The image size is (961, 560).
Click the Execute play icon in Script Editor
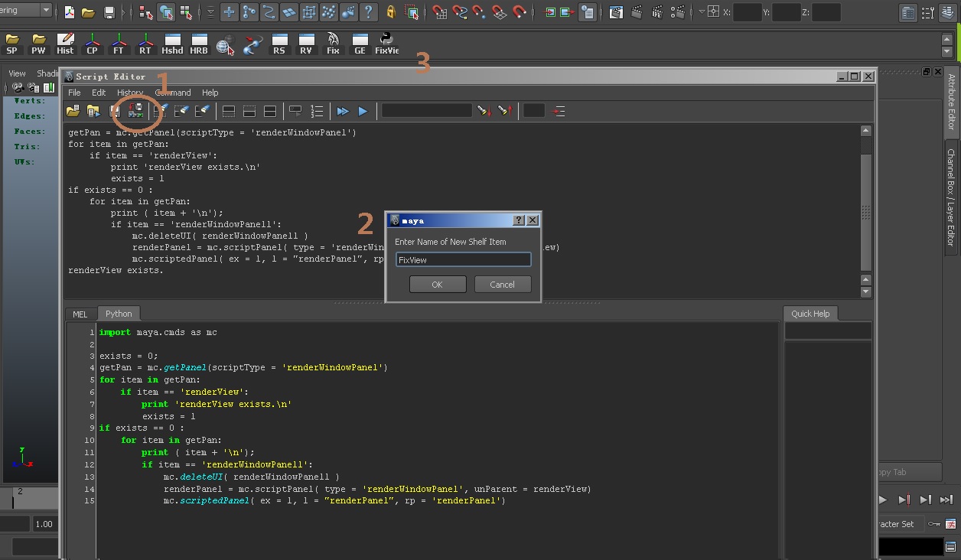pos(363,112)
